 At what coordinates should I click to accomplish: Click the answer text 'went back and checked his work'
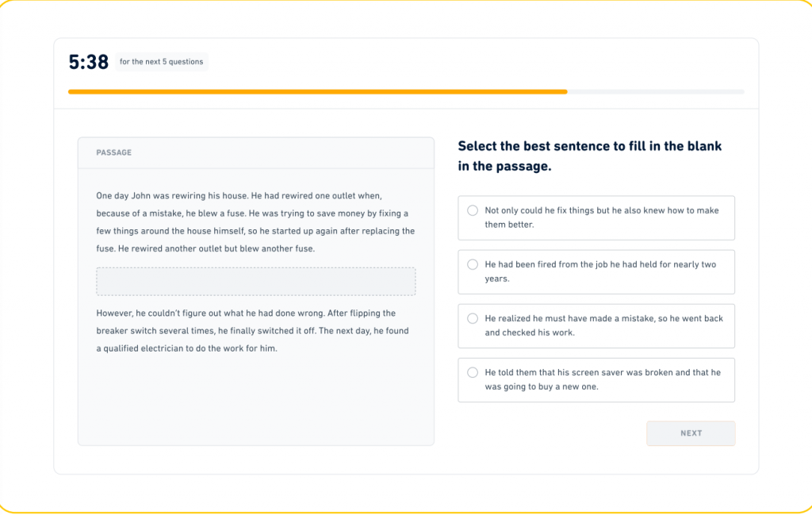pyautogui.click(x=603, y=325)
